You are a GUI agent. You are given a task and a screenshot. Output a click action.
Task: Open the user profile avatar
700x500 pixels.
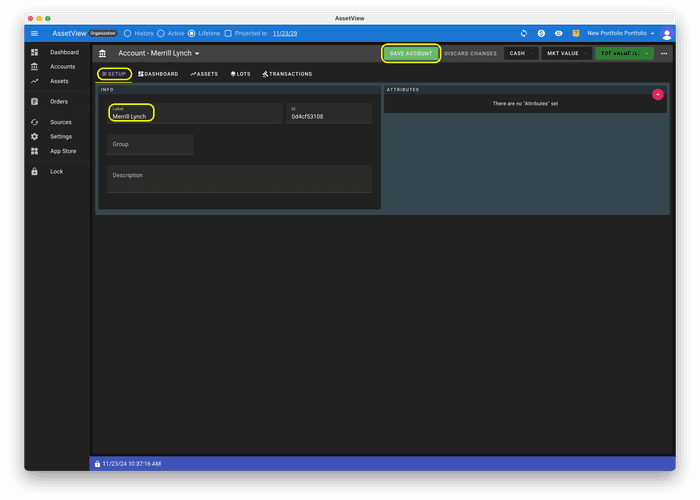click(x=667, y=34)
